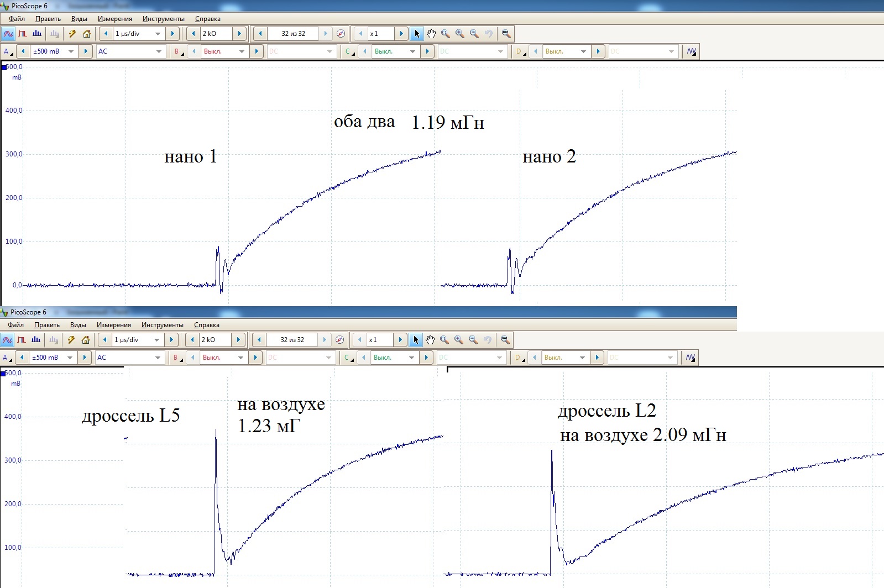Select Persistence mode icon in upper toolbar
This screenshot has height=588, width=884.
pos(23,34)
